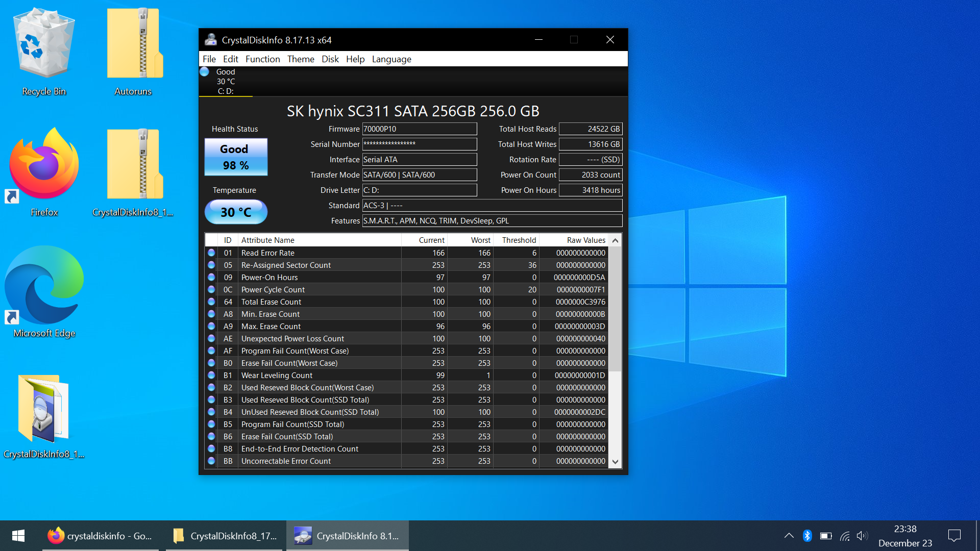Image resolution: width=980 pixels, height=551 pixels.
Task: Click the status orb for Wear Leveling Count
Action: click(211, 375)
